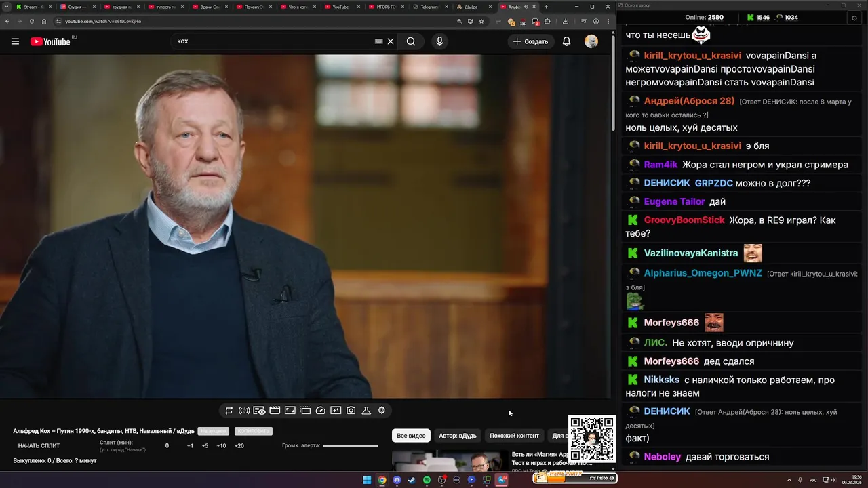Viewport: 868px width, 488px height.
Task: Go back with Chrome's back arrow
Action: pos(7,21)
